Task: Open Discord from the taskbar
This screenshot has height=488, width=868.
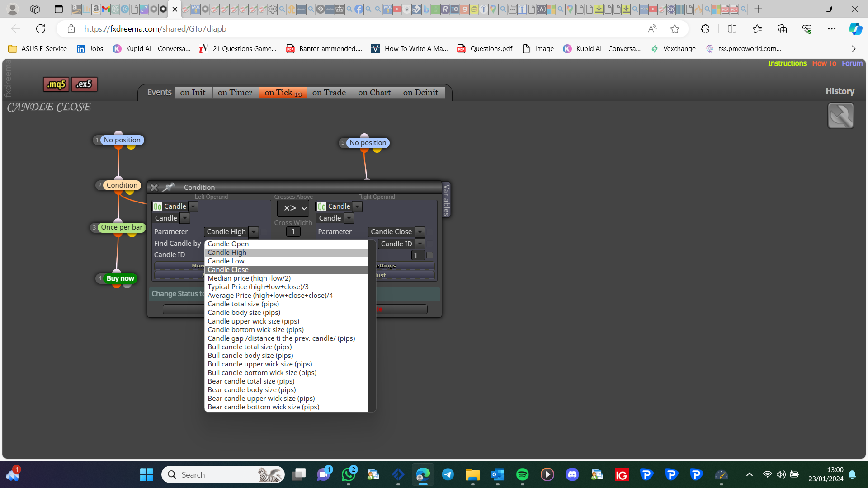Action: coord(572,474)
